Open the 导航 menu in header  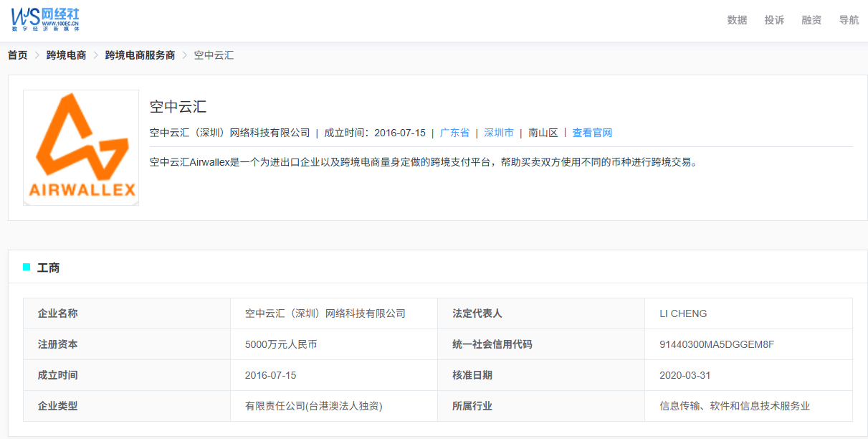point(849,20)
